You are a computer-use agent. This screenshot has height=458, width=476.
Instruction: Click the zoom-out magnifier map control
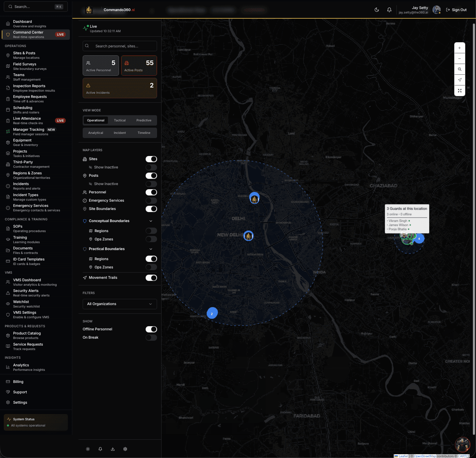(x=459, y=69)
